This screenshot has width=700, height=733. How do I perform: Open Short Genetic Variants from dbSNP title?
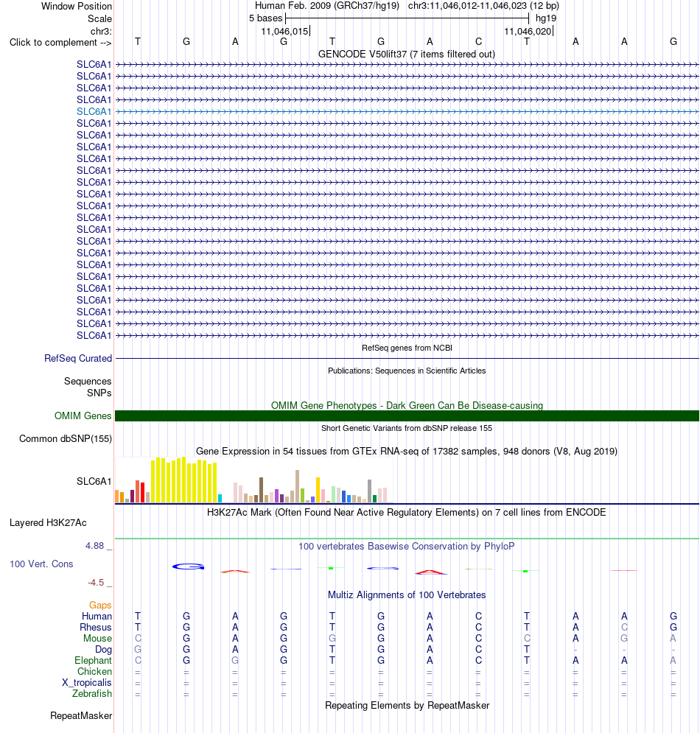click(x=406, y=428)
